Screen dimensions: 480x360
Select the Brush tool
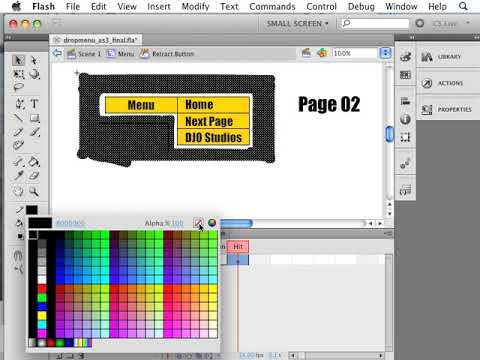pyautogui.click(x=34, y=132)
